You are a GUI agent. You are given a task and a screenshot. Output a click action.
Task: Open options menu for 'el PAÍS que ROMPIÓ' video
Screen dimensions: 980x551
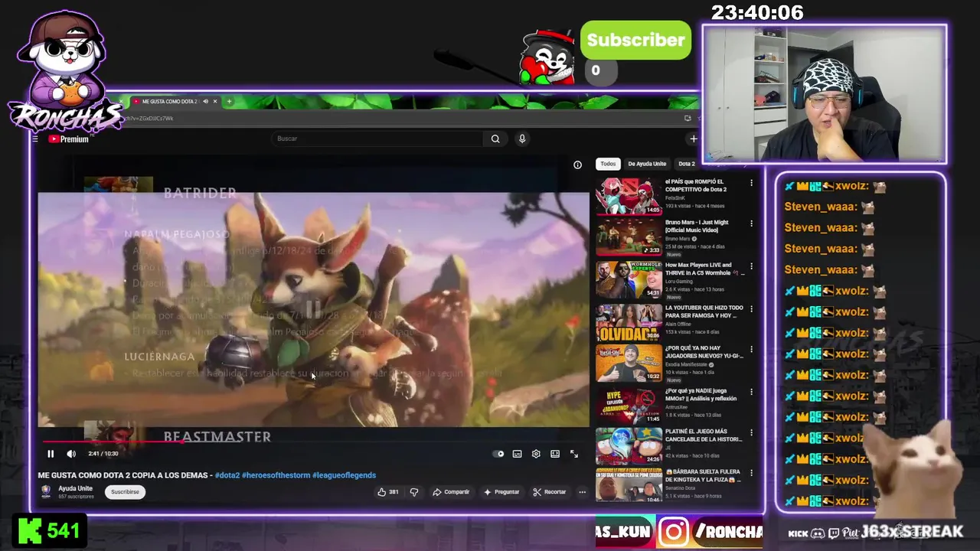point(751,183)
